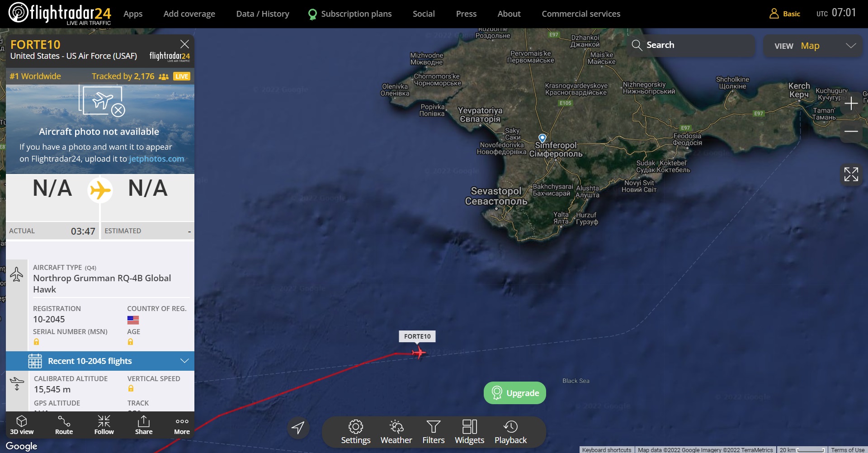Screen dimensions: 868x453
Task: Click the green Upgrade button
Action: pos(515,393)
